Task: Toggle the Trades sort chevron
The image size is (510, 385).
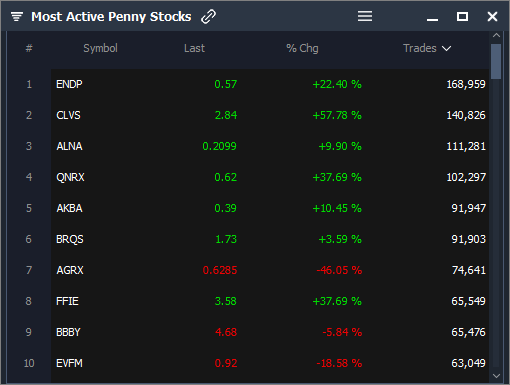Action: coord(447,49)
